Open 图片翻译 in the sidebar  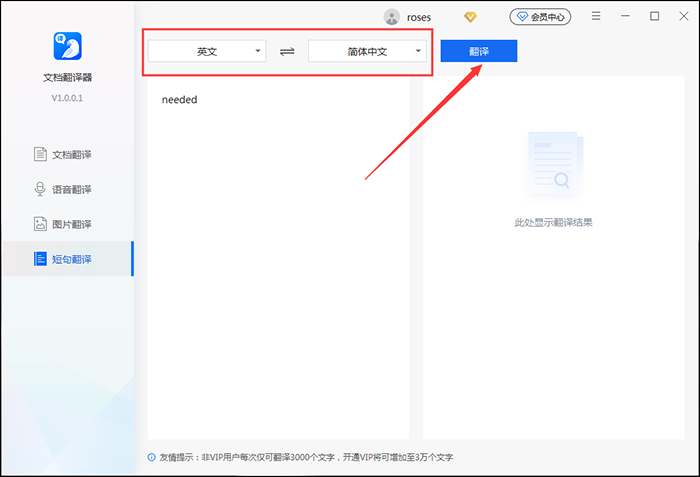coord(68,224)
